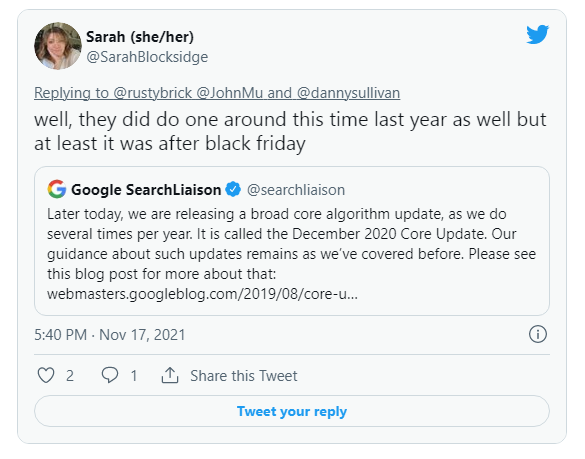Image resolution: width=585 pixels, height=459 pixels.
Task: Open Sarah's profile picture
Action: 58,46
